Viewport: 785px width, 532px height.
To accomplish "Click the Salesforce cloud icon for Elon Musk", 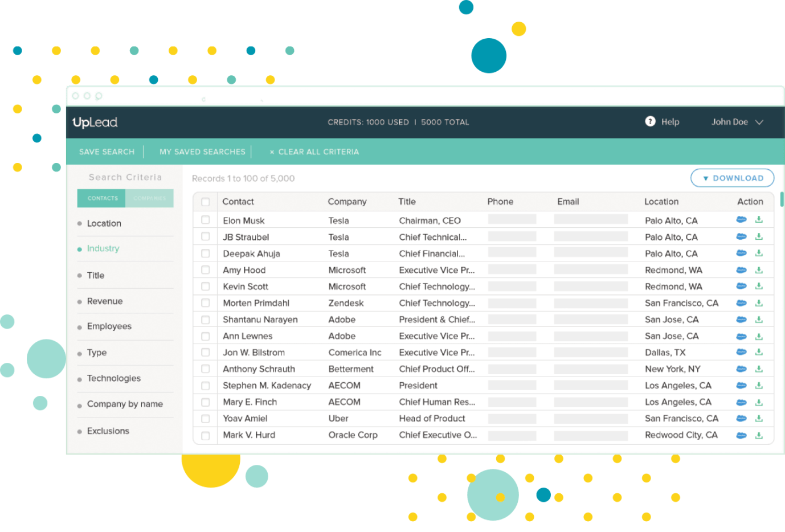I will 741,220.
